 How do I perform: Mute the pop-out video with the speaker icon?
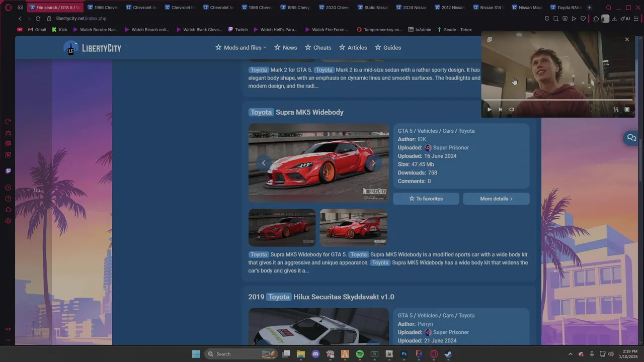(512, 110)
